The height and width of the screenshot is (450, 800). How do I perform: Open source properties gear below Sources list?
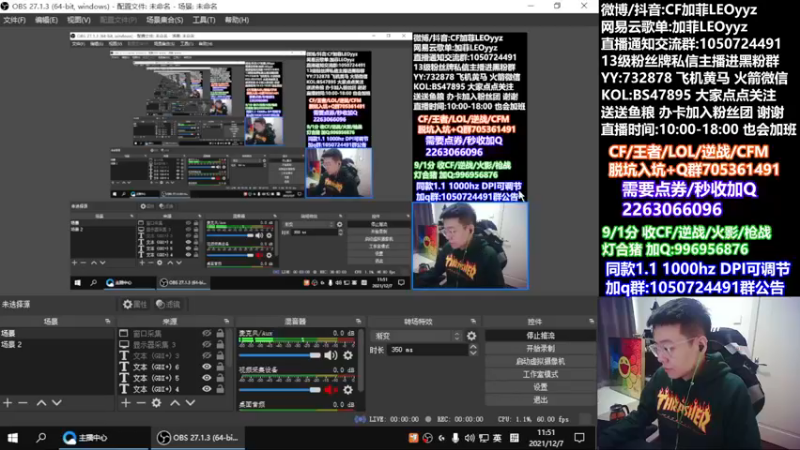tap(157, 403)
